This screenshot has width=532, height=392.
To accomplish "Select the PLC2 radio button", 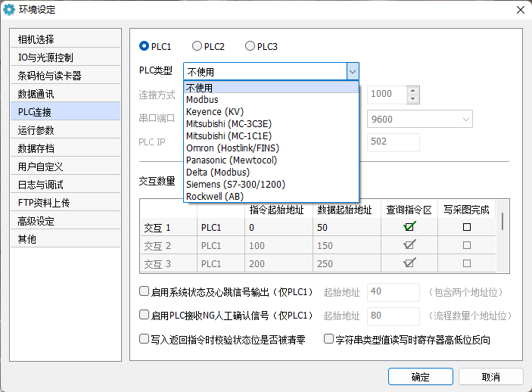I will click(197, 46).
